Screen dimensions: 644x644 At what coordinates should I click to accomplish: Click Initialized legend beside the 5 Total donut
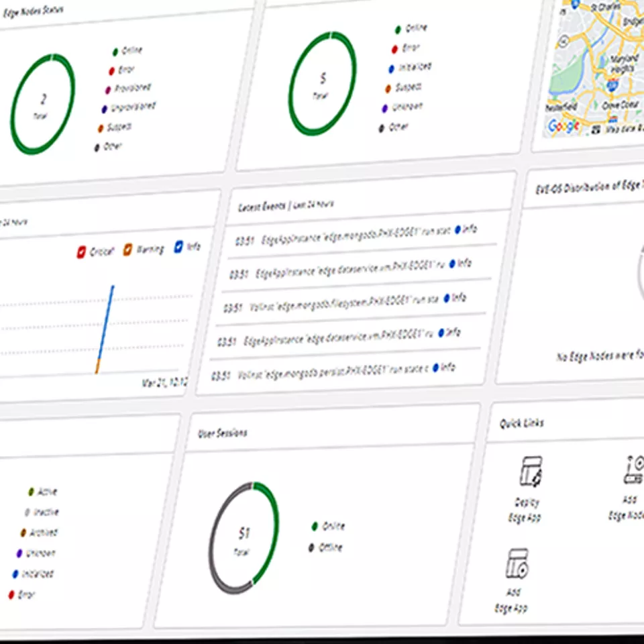click(410, 68)
